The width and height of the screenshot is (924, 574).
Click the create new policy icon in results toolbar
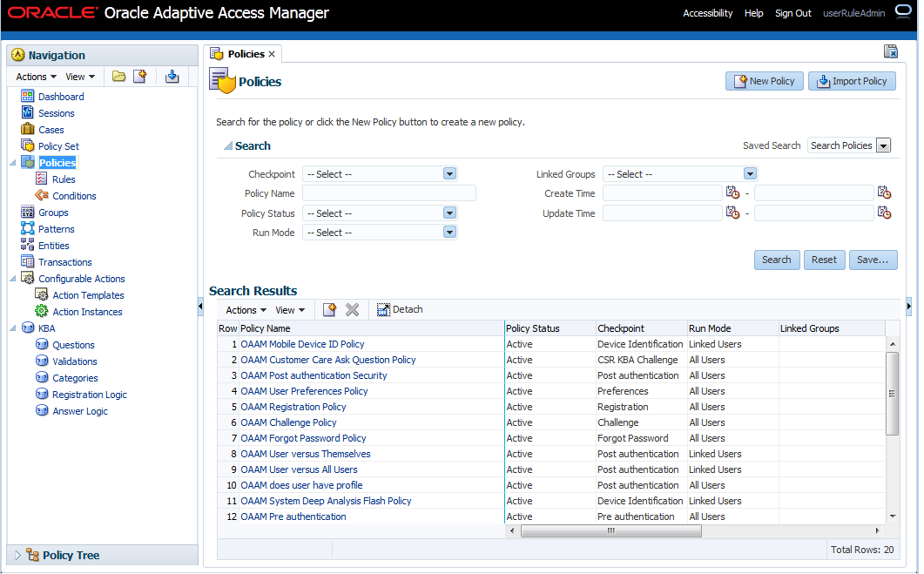[x=329, y=309]
